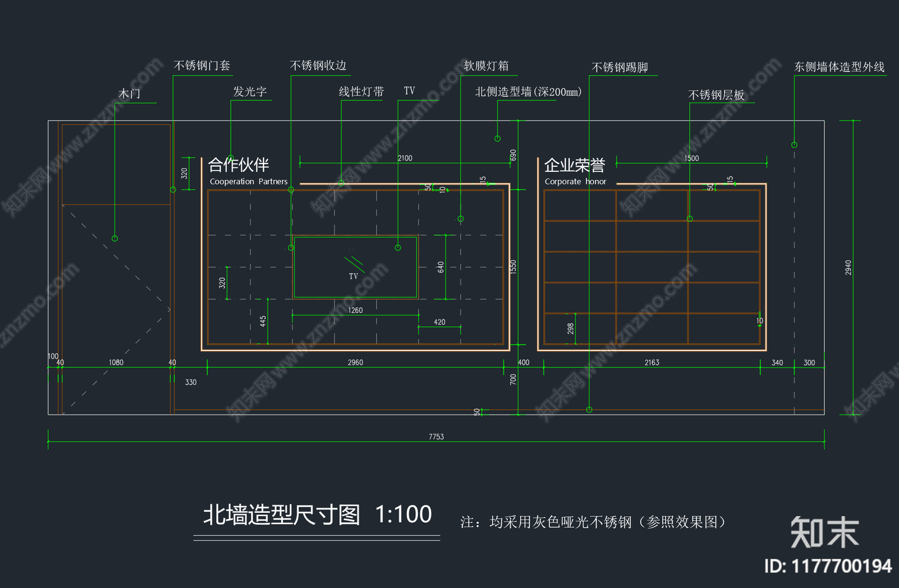899x588 pixels.
Task: Select the 1080 door width dimension
Action: pyautogui.click(x=116, y=362)
